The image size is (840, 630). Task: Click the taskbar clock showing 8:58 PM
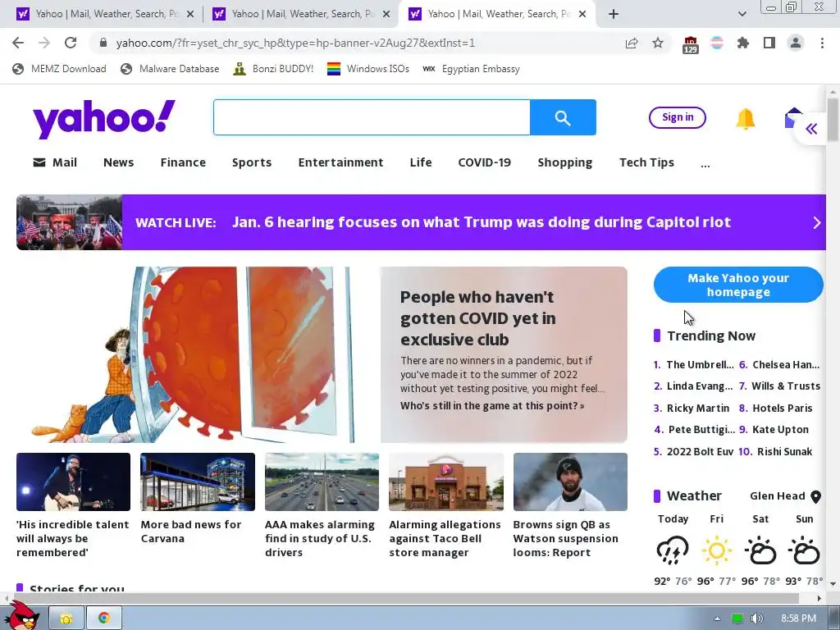(x=798, y=619)
